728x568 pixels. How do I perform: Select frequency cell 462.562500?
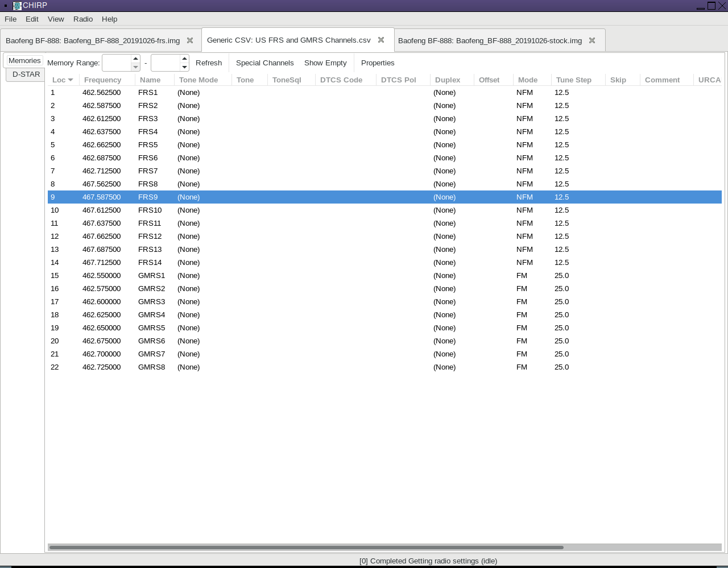coord(101,92)
